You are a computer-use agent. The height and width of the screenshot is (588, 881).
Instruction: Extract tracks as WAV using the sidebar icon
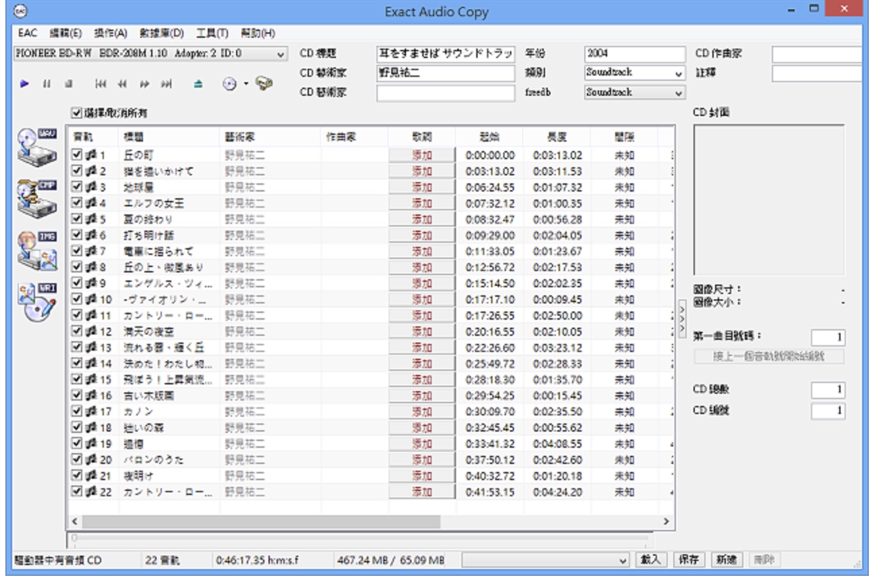coord(38,148)
